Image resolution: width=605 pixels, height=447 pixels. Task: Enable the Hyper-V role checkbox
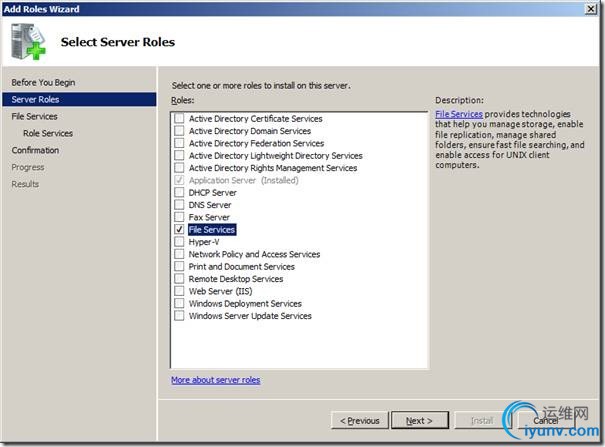(x=179, y=241)
